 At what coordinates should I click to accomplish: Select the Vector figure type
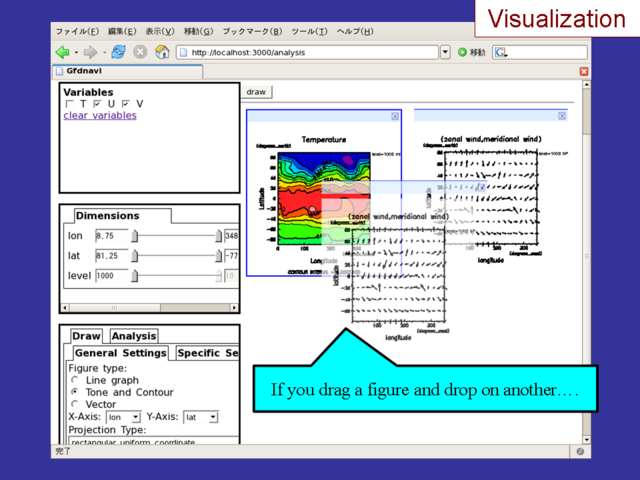pyautogui.click(x=75, y=404)
